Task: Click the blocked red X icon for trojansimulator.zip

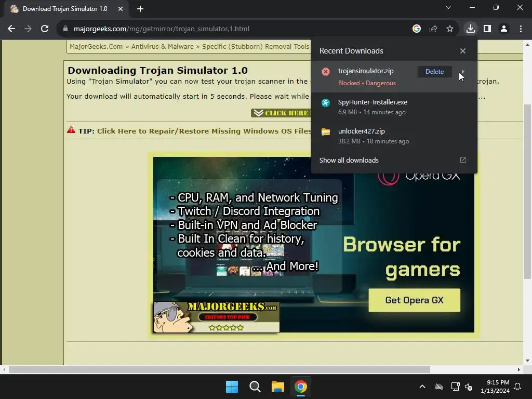Action: 326,72
